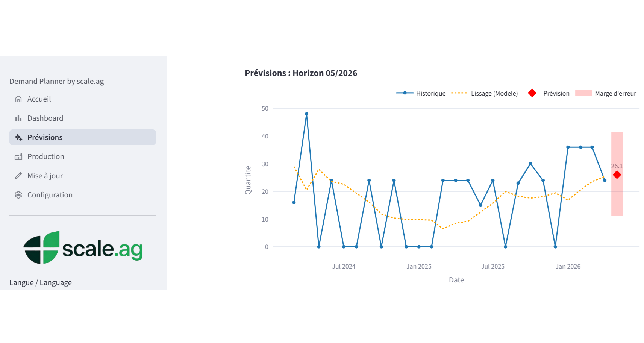Viewport: 644px width, 343px height.
Task: Select the Prévisions menu item
Action: pos(83,137)
